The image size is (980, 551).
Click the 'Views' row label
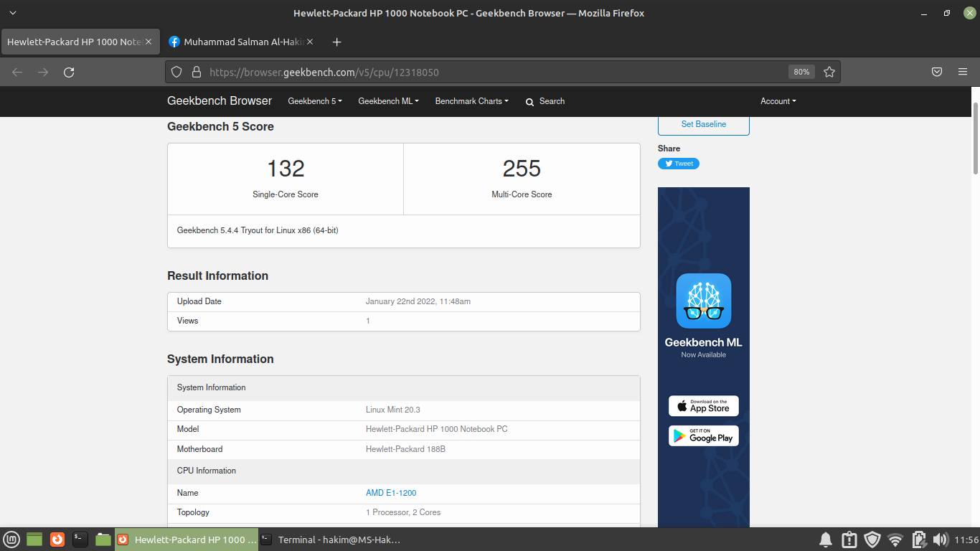pos(187,321)
